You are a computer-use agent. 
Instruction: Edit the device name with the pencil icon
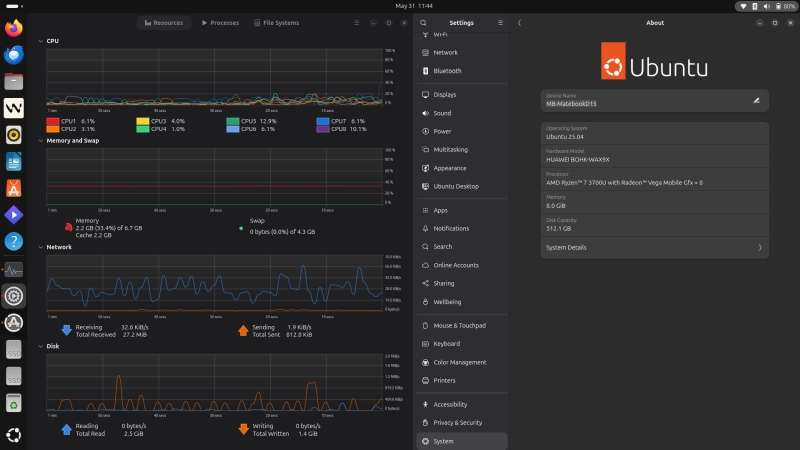(757, 101)
